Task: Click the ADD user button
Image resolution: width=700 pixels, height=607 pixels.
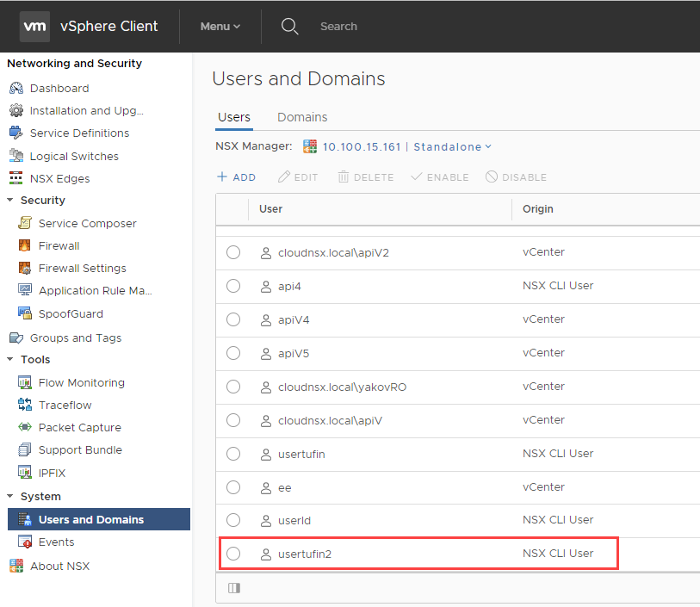Action: (236, 177)
